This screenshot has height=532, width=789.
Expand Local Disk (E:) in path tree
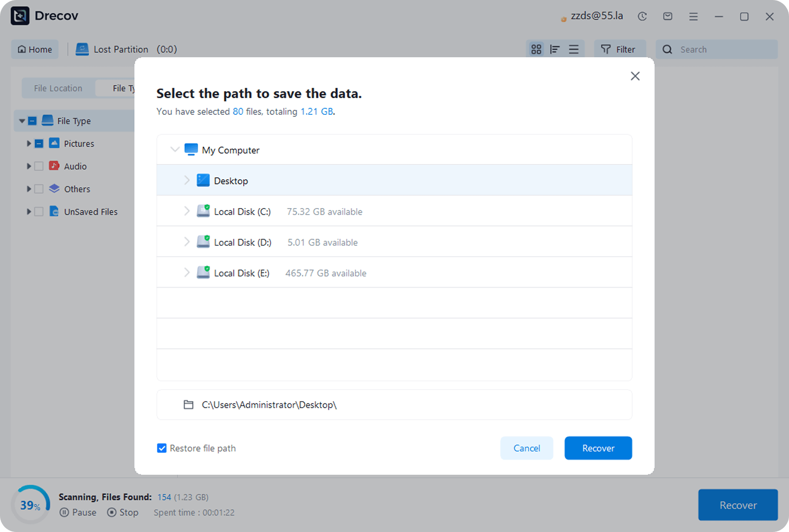(187, 273)
